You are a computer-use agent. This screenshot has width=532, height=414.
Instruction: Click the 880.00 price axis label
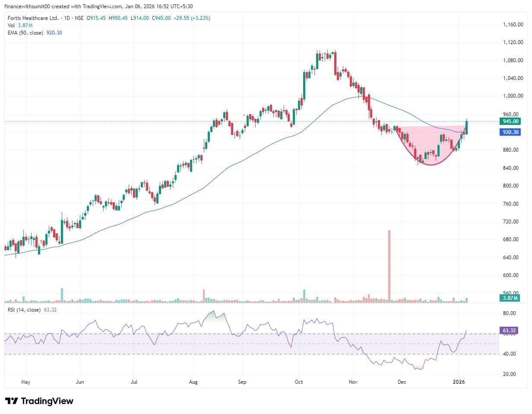click(x=512, y=150)
